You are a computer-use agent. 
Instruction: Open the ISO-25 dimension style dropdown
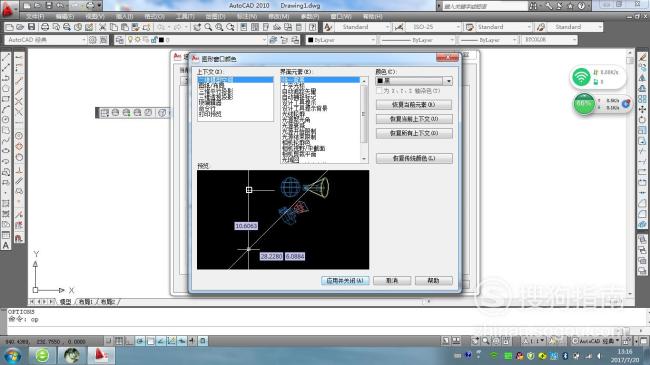point(434,27)
